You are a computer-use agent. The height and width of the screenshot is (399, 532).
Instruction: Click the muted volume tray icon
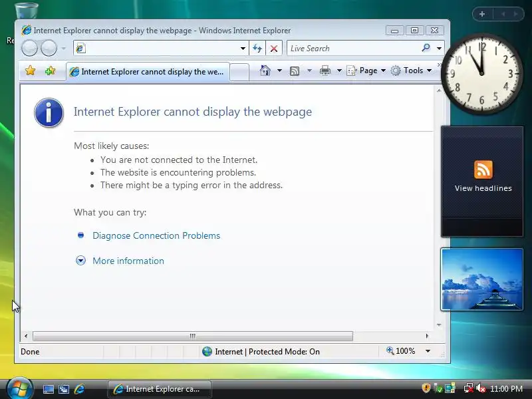(x=481, y=388)
